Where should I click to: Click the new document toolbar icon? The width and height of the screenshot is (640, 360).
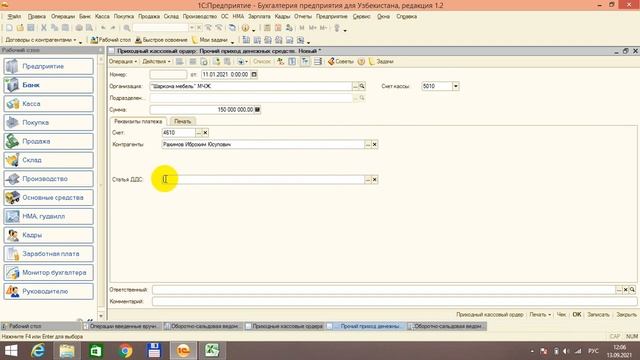[x=9, y=28]
